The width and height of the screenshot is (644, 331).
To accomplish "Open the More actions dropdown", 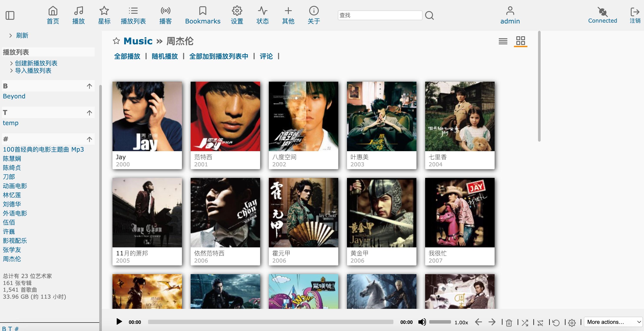I will pos(613,322).
